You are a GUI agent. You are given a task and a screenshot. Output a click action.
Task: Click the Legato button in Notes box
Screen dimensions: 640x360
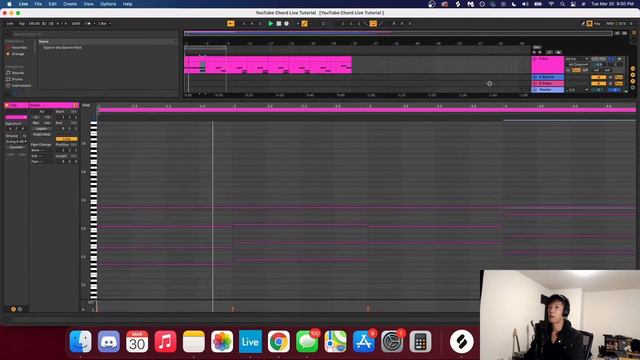(41, 129)
